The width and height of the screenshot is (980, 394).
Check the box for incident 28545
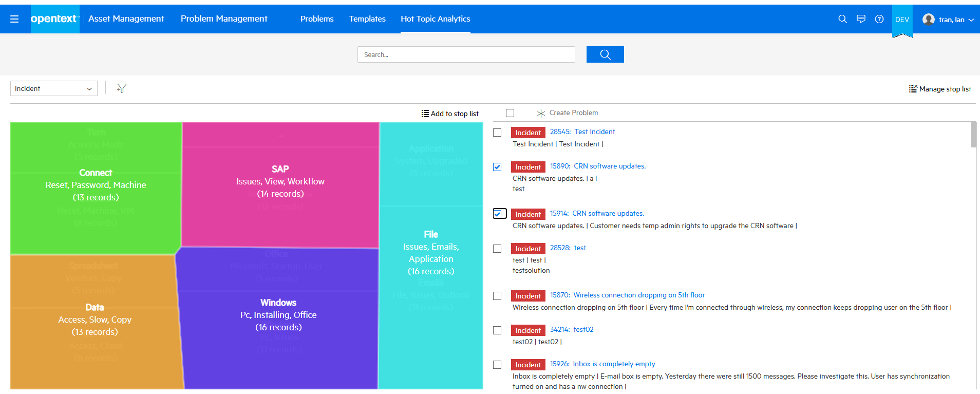point(497,133)
